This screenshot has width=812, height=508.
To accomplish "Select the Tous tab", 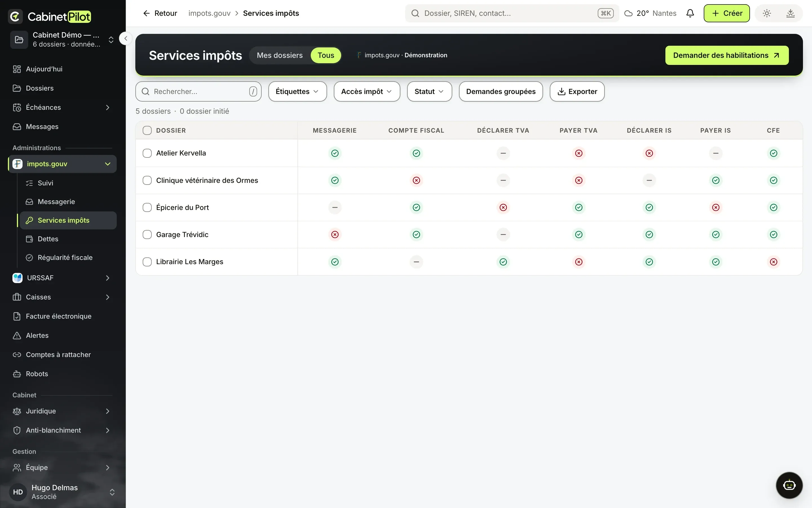I will pos(326,55).
